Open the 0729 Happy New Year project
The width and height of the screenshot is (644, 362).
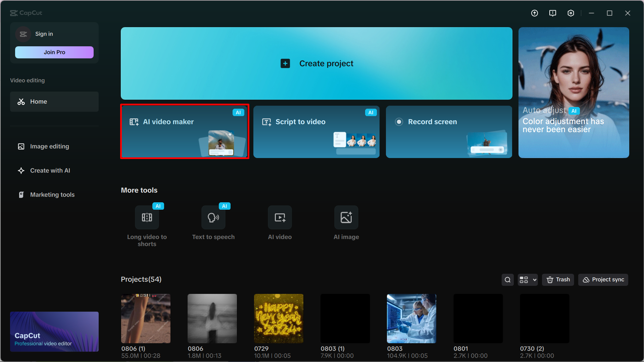tap(279, 318)
